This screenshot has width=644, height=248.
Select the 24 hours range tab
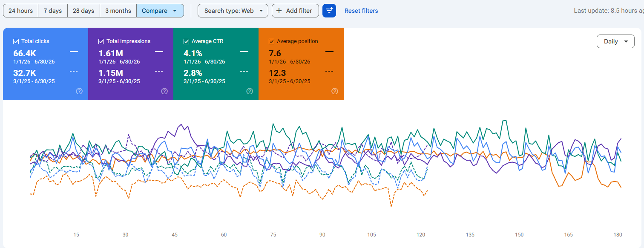point(20,11)
